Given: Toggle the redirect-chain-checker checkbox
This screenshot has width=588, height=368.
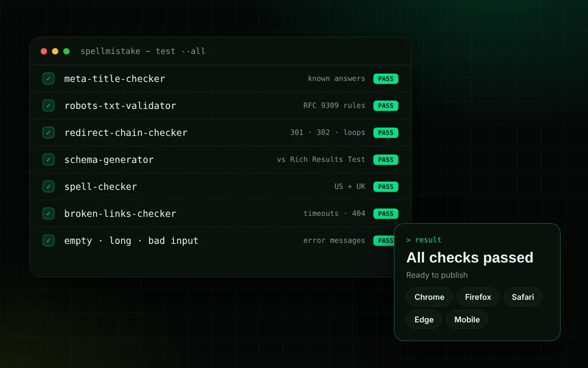Looking at the screenshot, I should 49,132.
